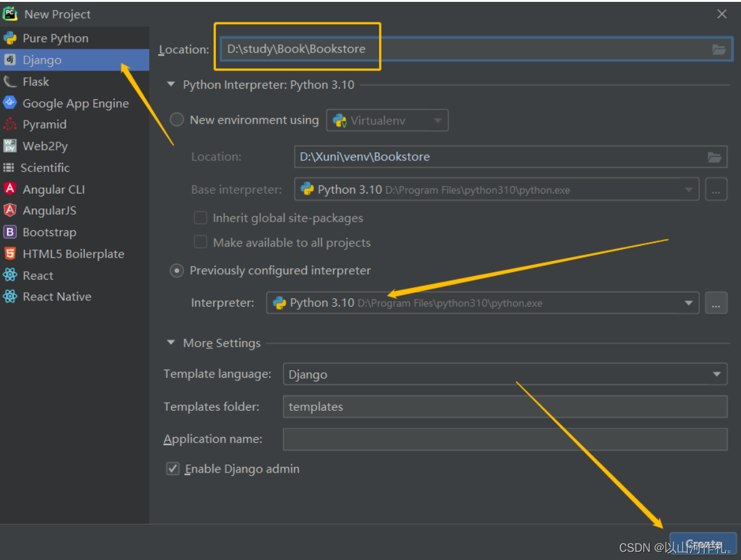Open Base interpreter dropdown

point(689,190)
